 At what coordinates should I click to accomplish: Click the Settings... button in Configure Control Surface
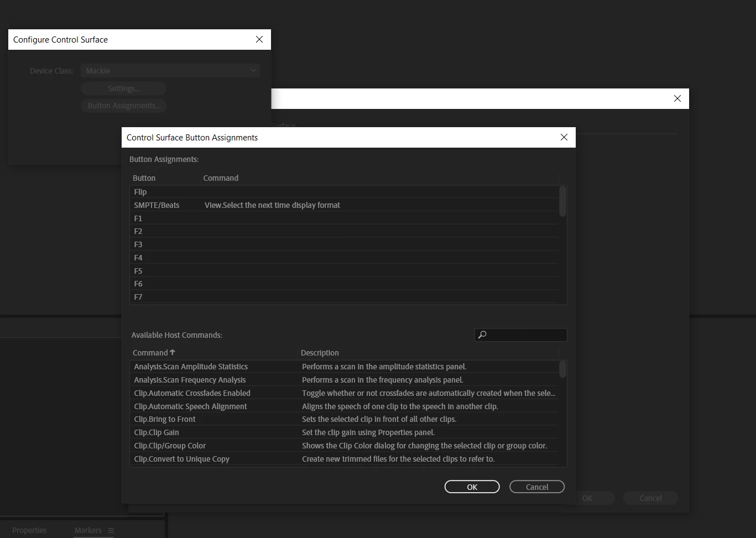pyautogui.click(x=124, y=88)
